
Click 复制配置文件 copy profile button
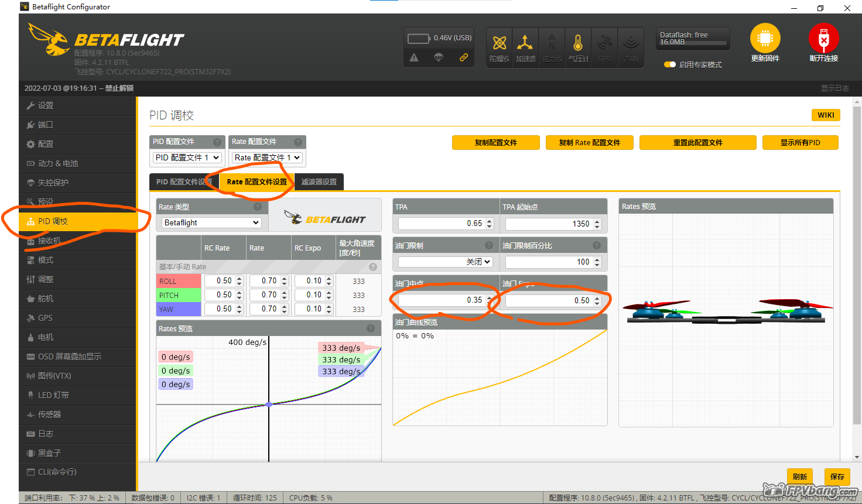coord(496,142)
